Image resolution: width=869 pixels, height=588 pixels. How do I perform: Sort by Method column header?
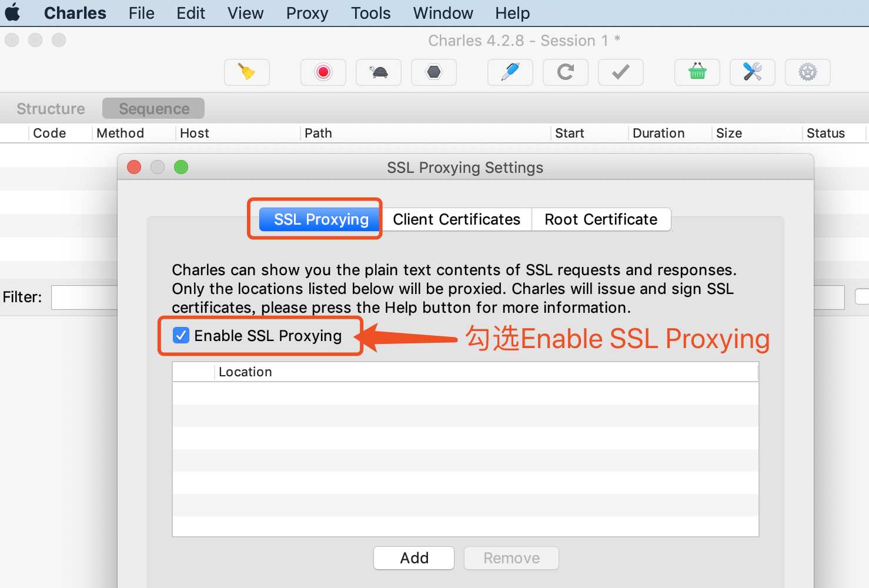[134, 133]
